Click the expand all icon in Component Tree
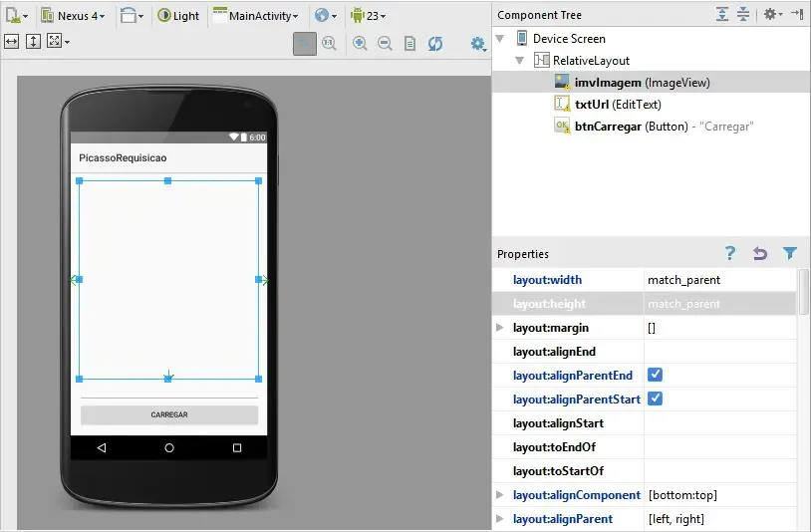 click(x=722, y=15)
